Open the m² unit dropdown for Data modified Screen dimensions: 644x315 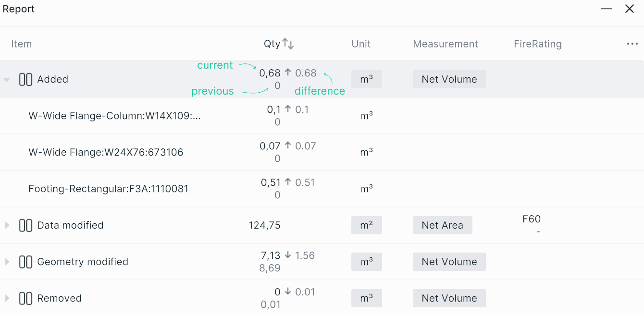click(366, 226)
